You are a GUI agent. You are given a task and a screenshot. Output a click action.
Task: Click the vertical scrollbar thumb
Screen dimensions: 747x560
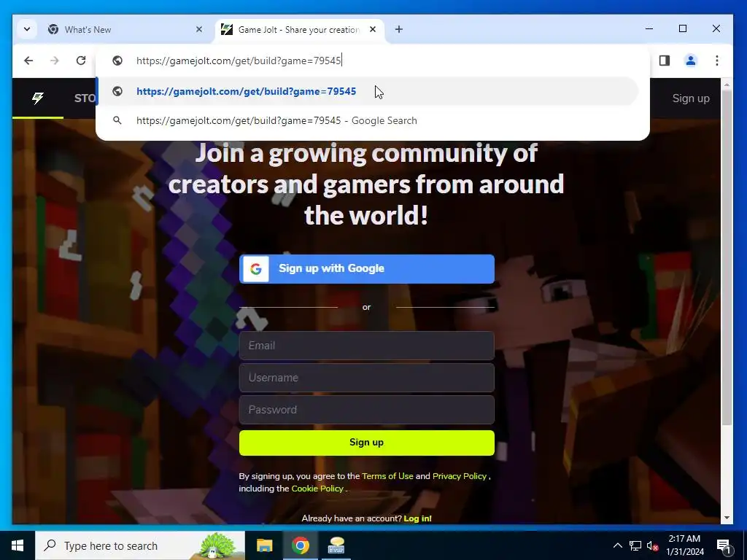pos(727,257)
